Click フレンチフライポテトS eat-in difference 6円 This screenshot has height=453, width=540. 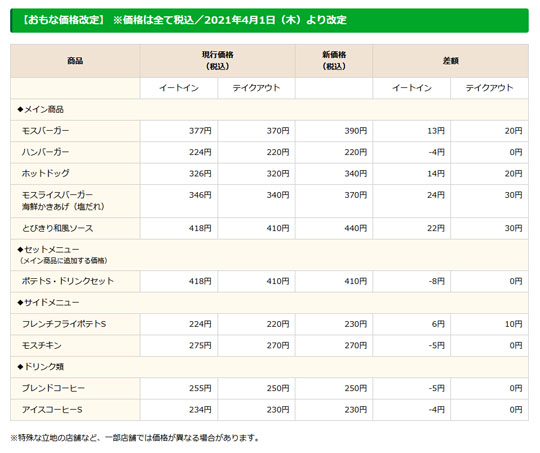point(438,324)
